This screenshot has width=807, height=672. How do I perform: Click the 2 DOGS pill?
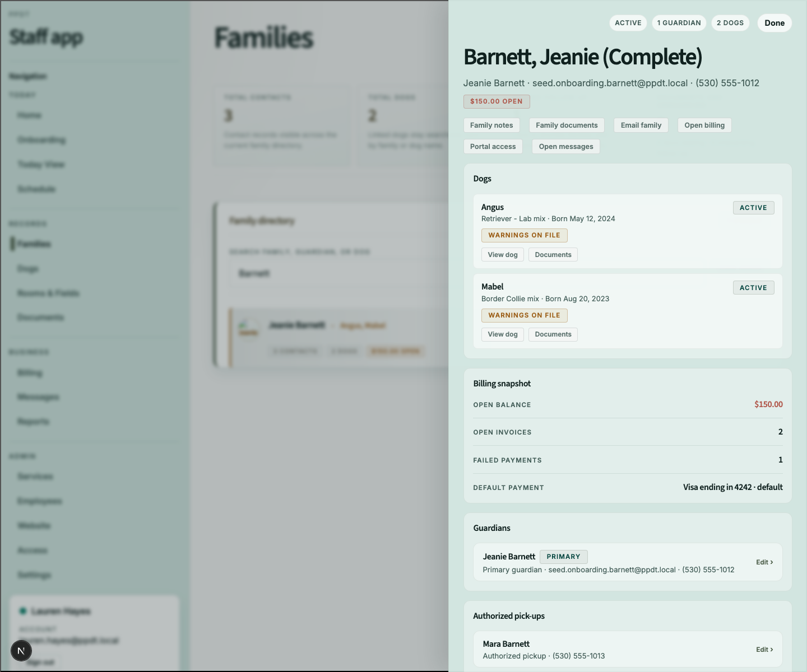pyautogui.click(x=730, y=23)
